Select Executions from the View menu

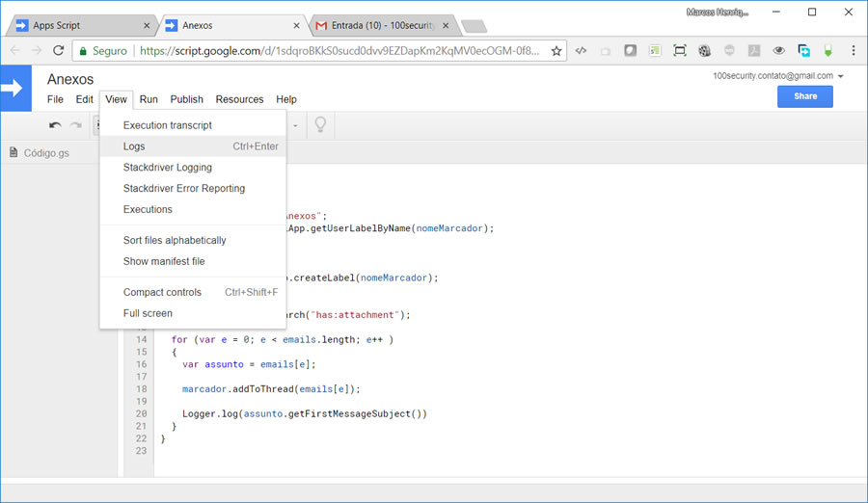[193, 209]
